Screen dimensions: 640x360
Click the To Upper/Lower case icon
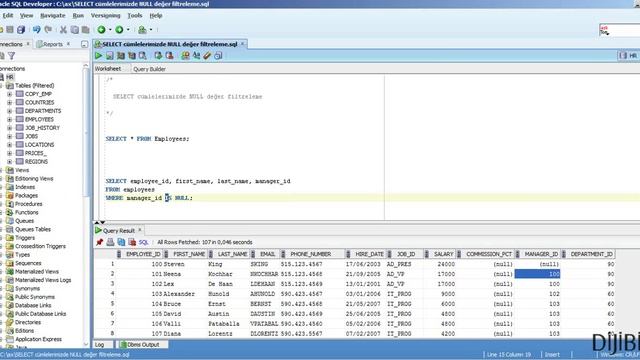point(196,56)
